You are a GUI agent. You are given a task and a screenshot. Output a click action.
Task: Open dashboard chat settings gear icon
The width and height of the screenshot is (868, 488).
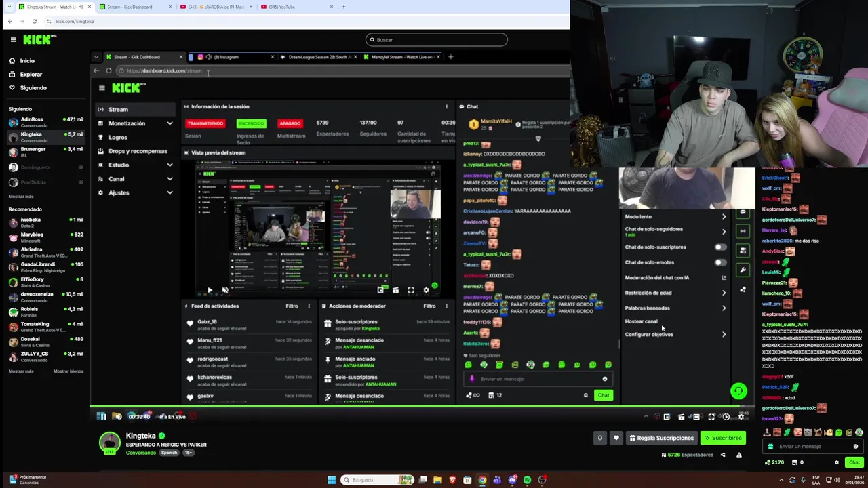pos(586,395)
